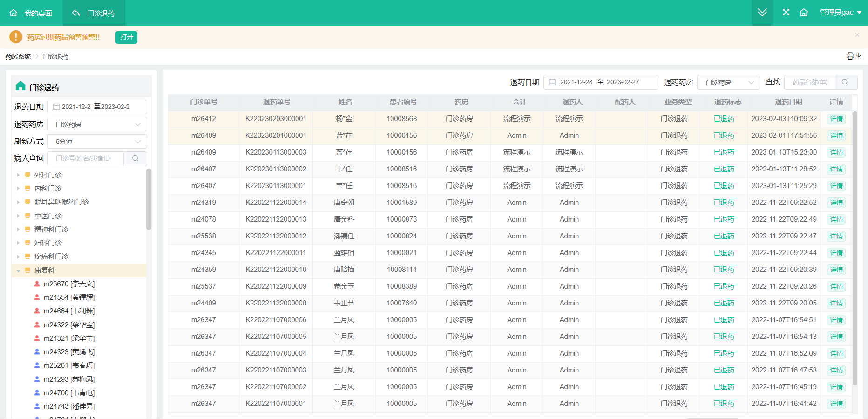Select the row for patient 潘镐任
868x419 pixels.
tap(510, 236)
